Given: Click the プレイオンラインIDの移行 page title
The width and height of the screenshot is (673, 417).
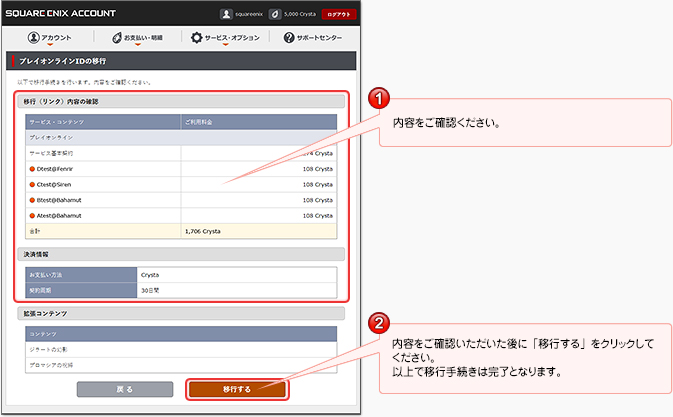Looking at the screenshot, I should point(63,61).
